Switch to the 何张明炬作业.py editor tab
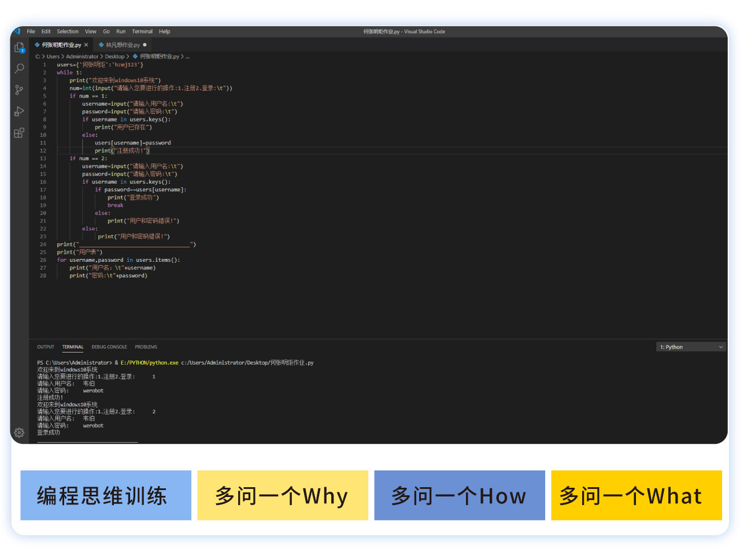 click(61, 44)
